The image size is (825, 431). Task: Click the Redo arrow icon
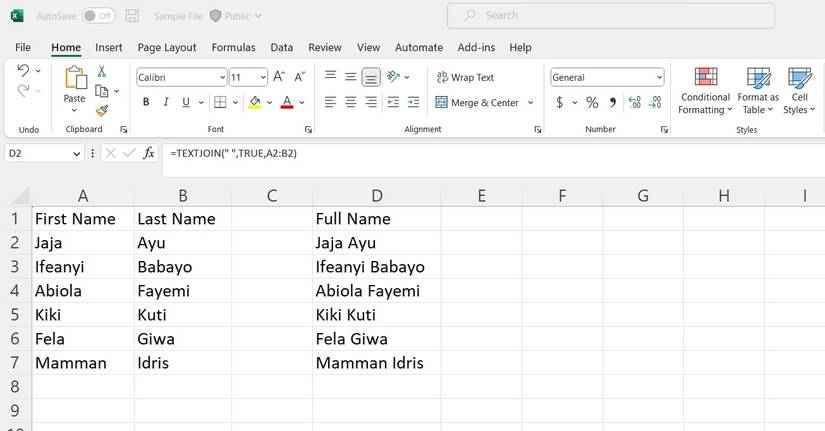(x=23, y=91)
